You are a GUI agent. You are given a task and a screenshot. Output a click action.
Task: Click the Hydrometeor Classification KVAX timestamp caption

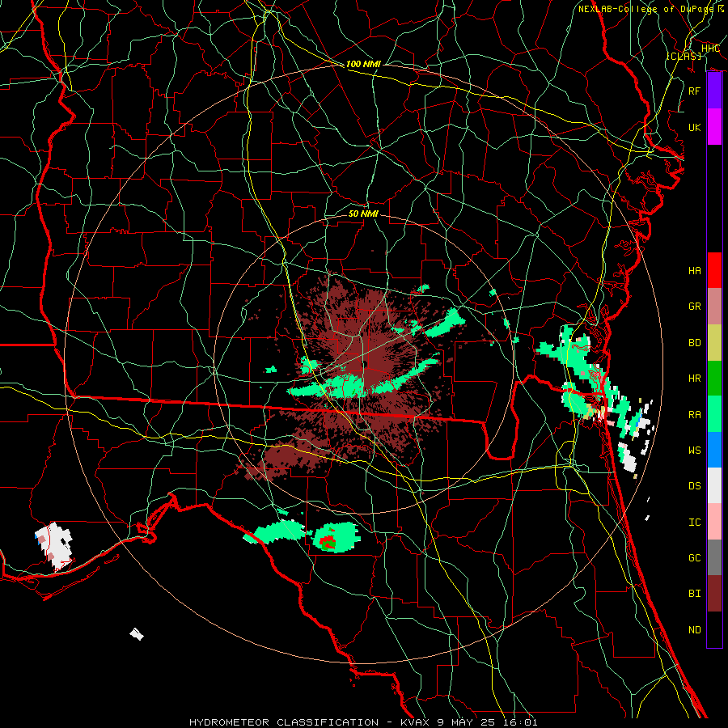pos(363,722)
